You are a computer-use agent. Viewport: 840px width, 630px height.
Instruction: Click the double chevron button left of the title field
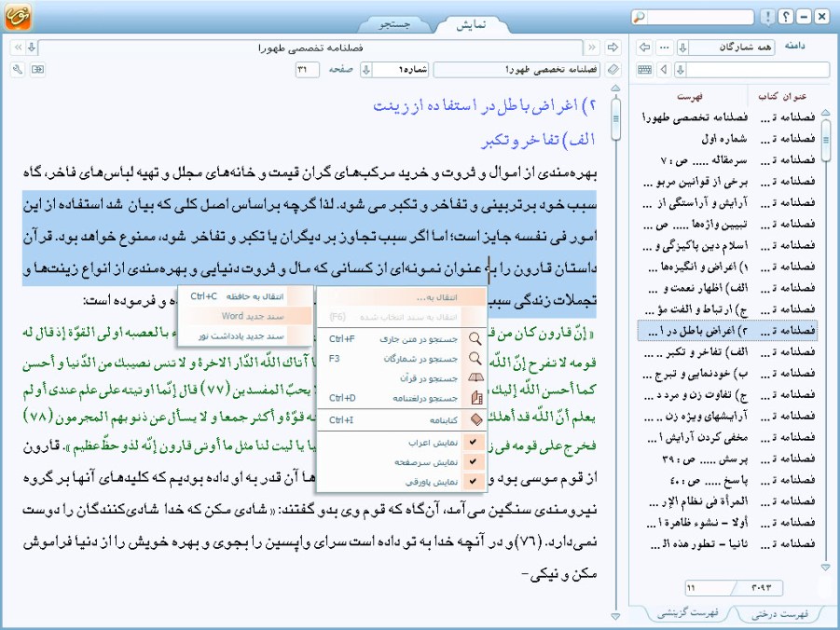[x=18, y=48]
